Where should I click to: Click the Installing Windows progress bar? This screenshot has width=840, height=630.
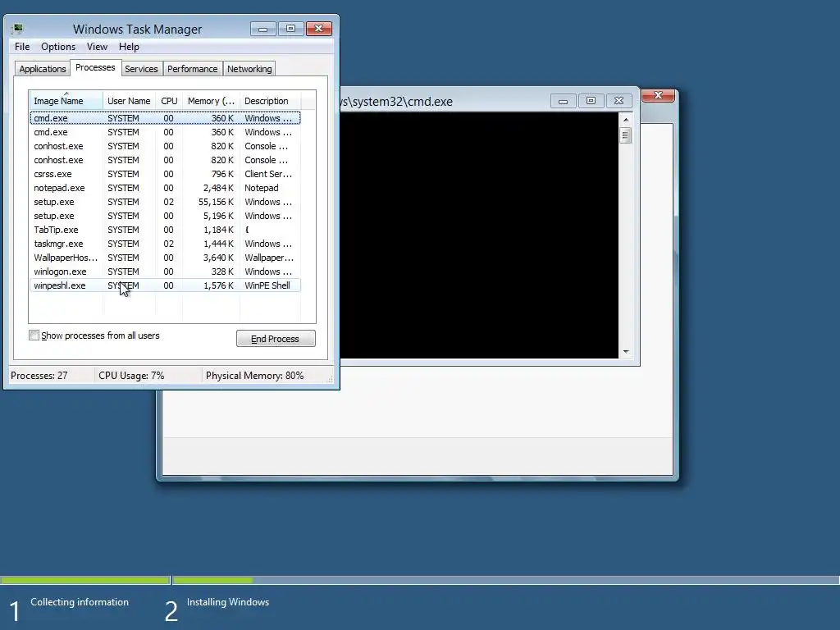(x=505, y=580)
